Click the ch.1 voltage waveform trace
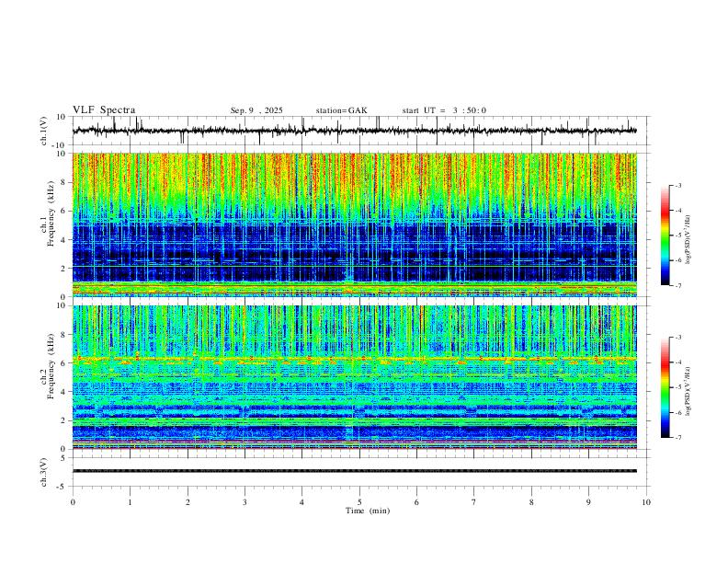This screenshot has height=563, width=728. pos(354,131)
